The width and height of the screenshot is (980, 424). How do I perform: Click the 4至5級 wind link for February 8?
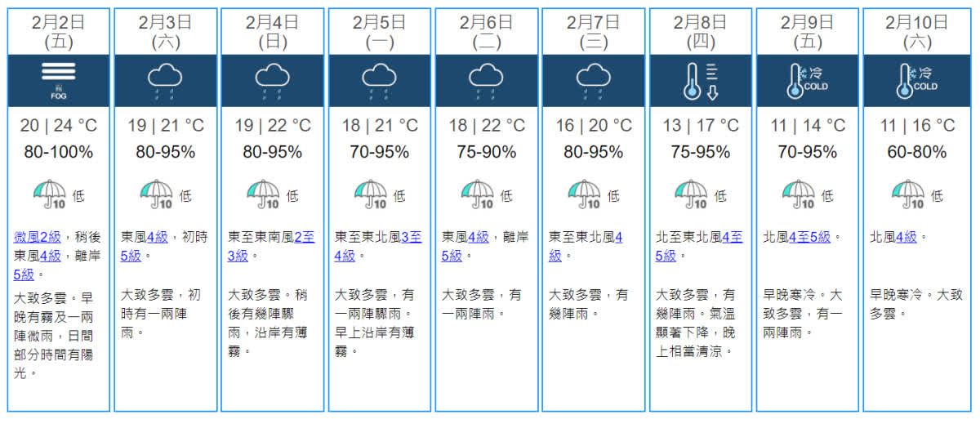732,237
